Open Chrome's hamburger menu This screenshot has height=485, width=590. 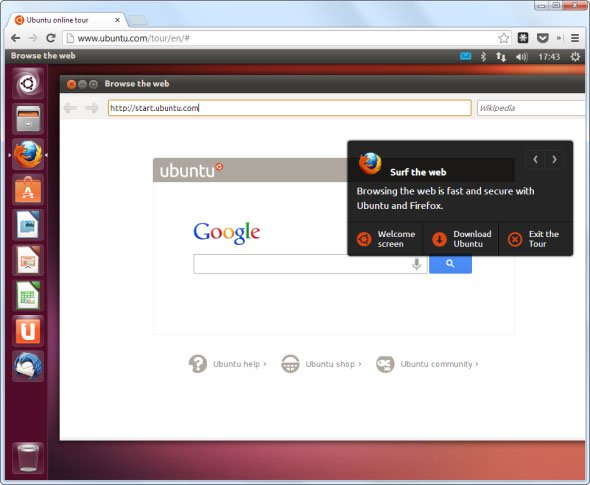point(575,38)
